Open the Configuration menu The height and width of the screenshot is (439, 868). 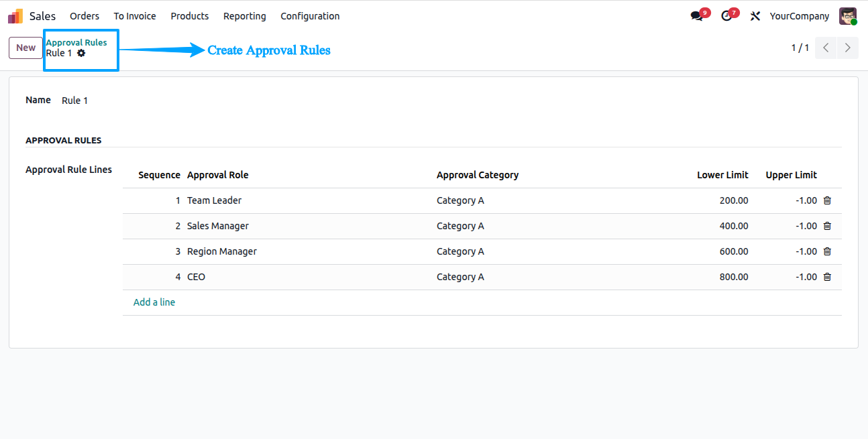point(310,16)
